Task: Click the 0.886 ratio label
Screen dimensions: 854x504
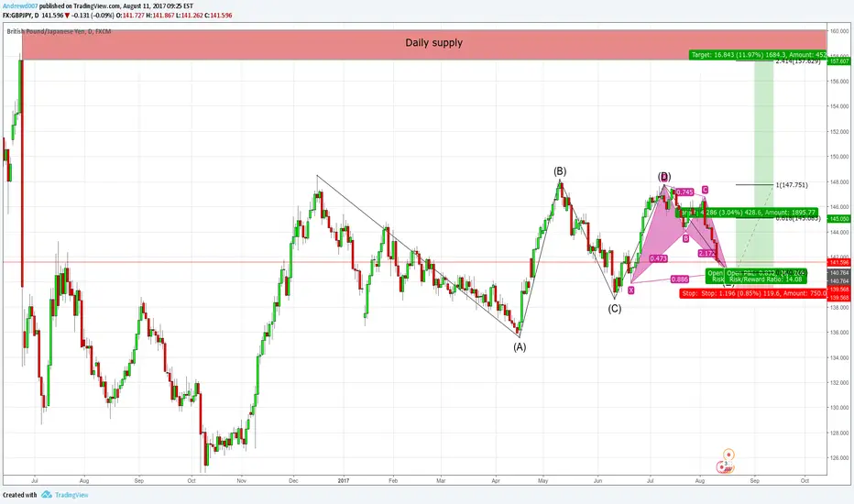Action: tap(680, 279)
